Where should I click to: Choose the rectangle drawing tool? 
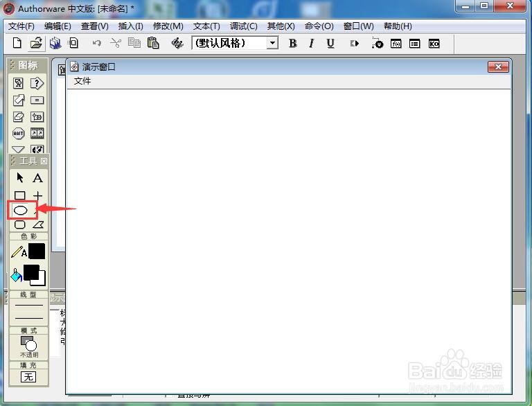[19, 195]
